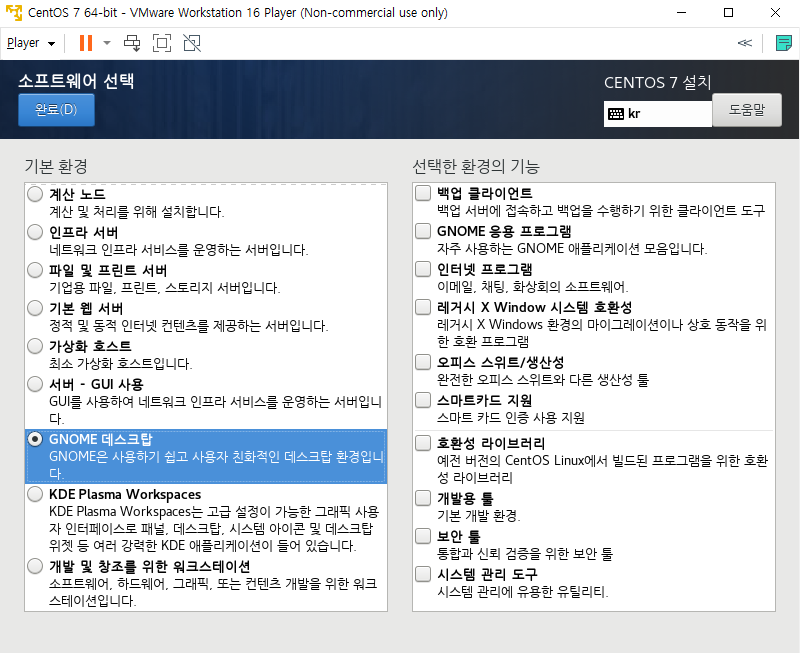Enter full screen mode icon
Viewport: 800px width, 653px height.
coord(162,43)
